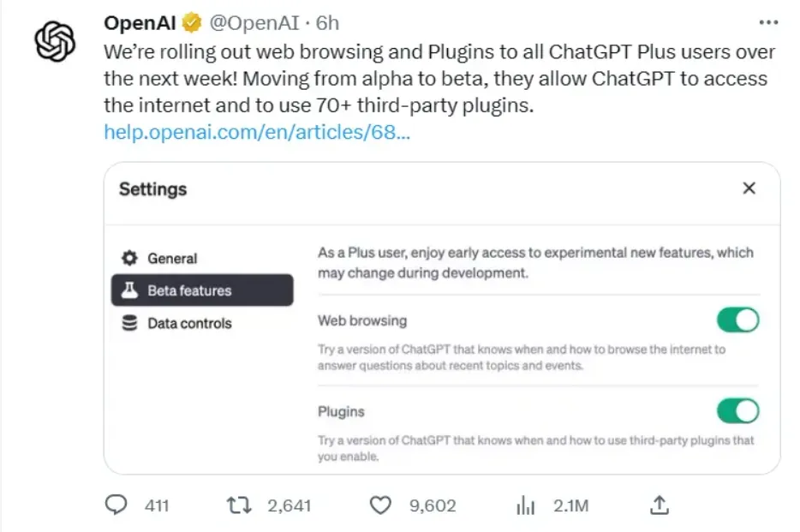Switch to Data controls tab
Image resolution: width=800 pixels, height=532 pixels.
[x=189, y=323]
